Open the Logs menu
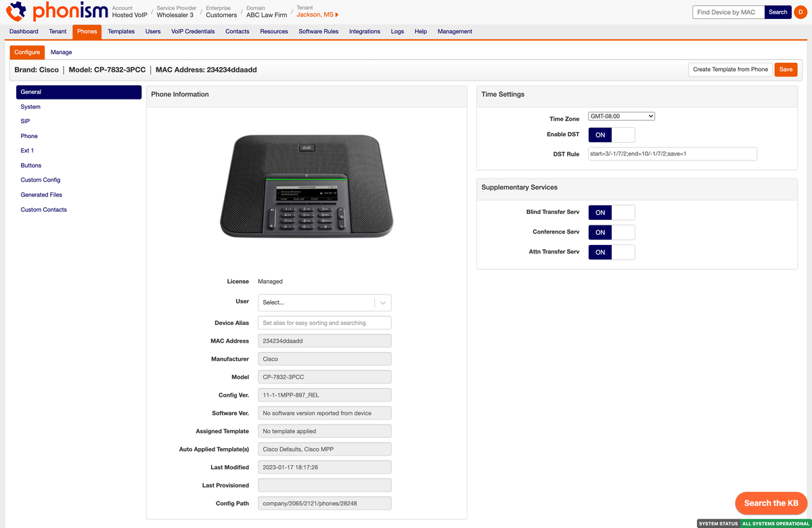 pos(397,31)
